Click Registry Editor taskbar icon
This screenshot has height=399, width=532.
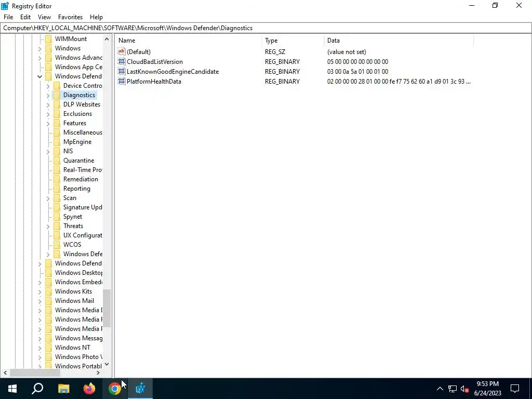click(140, 389)
